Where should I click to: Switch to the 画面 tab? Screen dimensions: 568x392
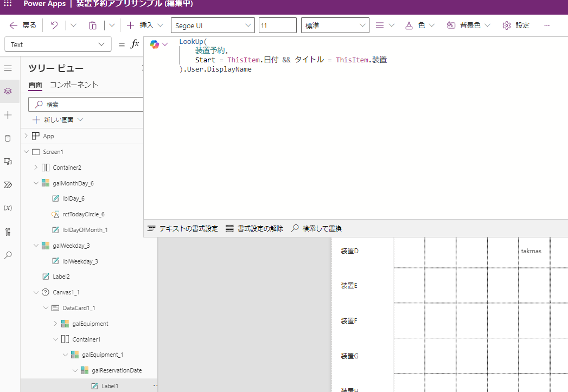click(x=35, y=85)
